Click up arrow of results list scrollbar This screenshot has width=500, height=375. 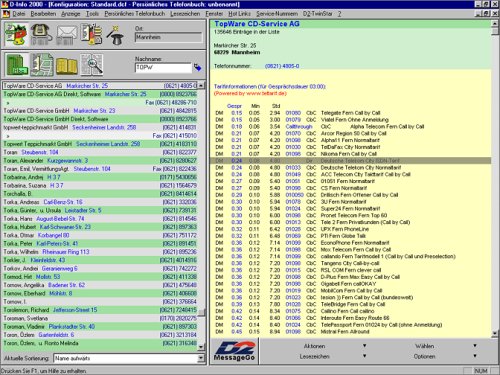(201, 86)
